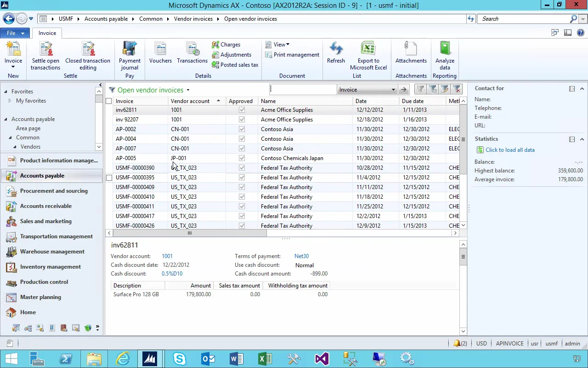This screenshot has width=588, height=368.
Task: Click the Click to load all data link
Action: (x=509, y=150)
